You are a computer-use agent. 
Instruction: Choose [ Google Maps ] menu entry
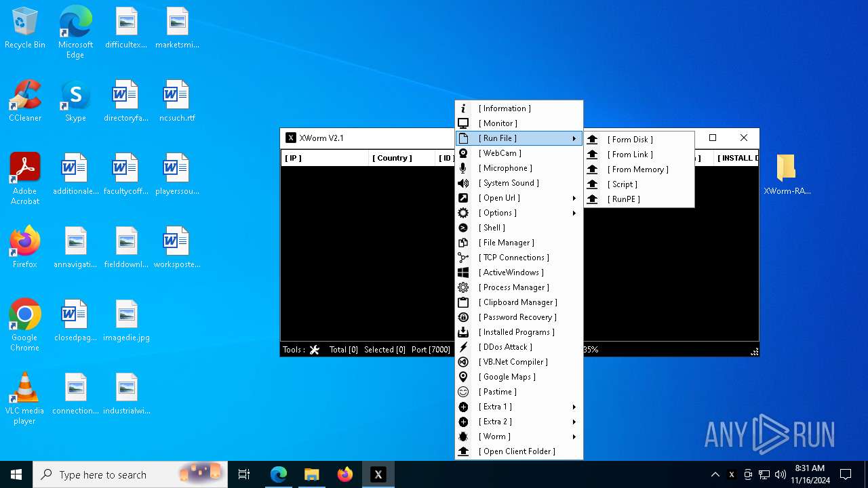519,377
